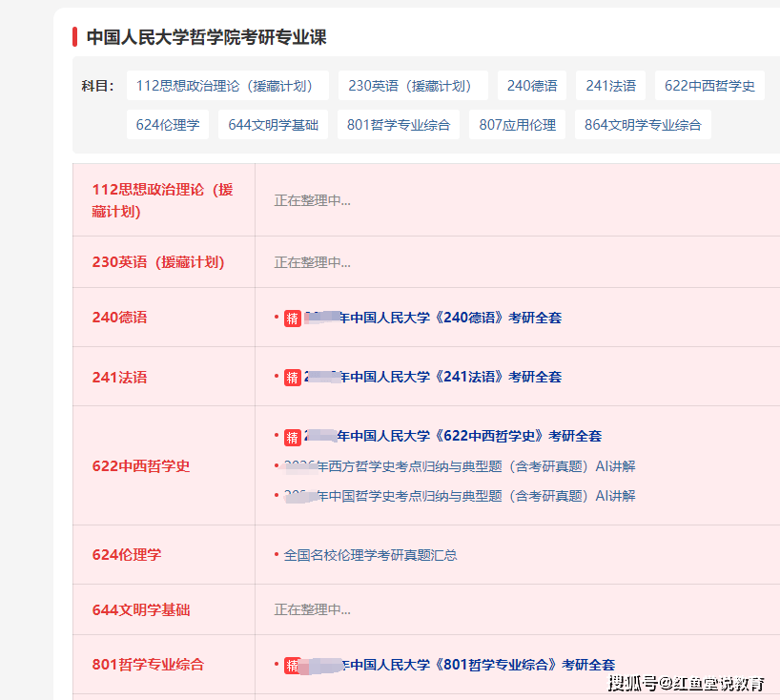Click row header 112思想政治理论（援藏计划）
The height and width of the screenshot is (700, 780).
[x=162, y=200]
